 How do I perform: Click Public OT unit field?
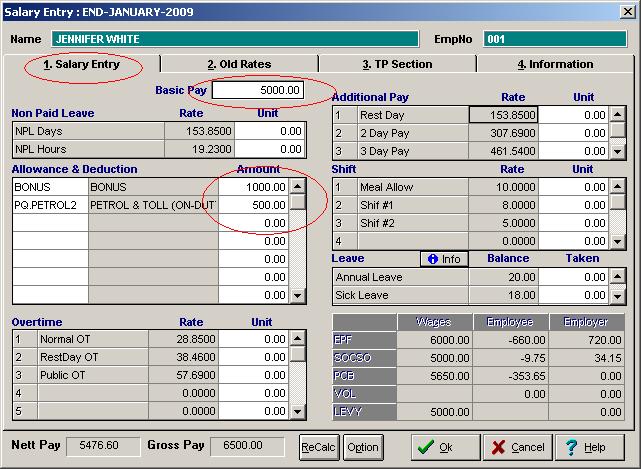[x=253, y=375]
